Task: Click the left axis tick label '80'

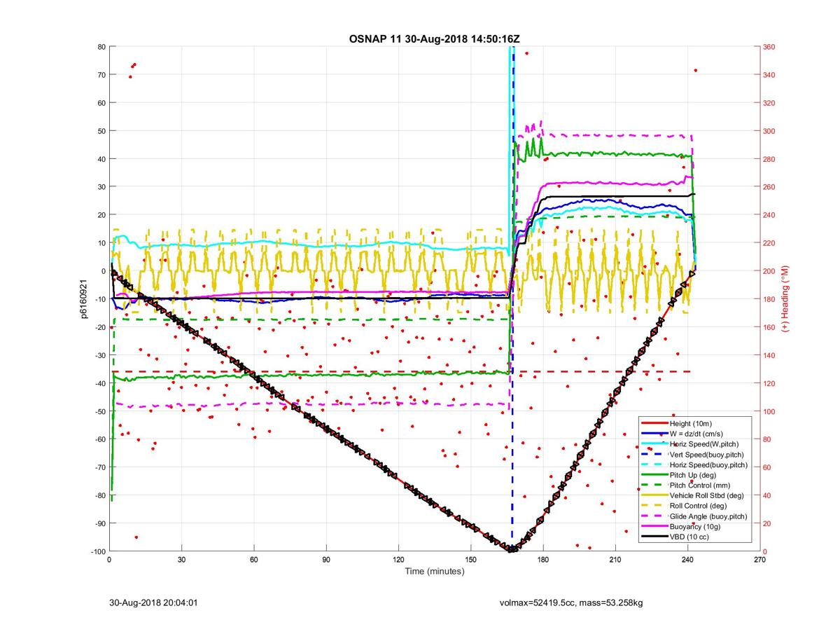Action: point(101,47)
